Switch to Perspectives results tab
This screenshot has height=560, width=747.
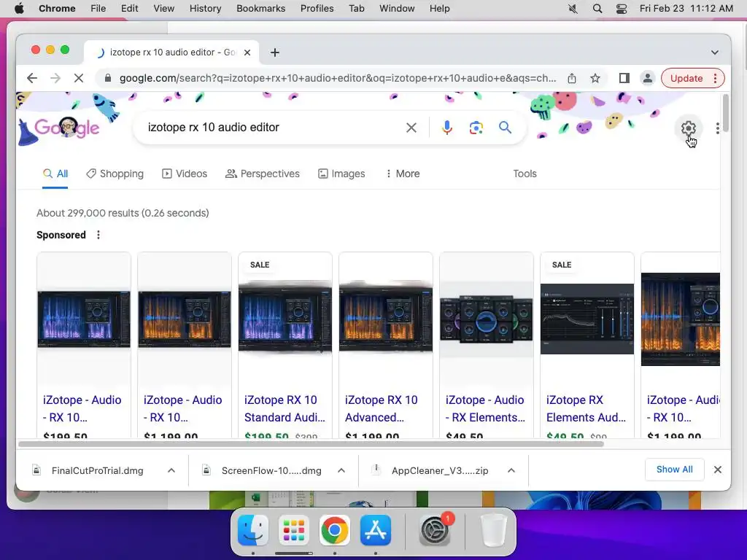click(x=263, y=174)
